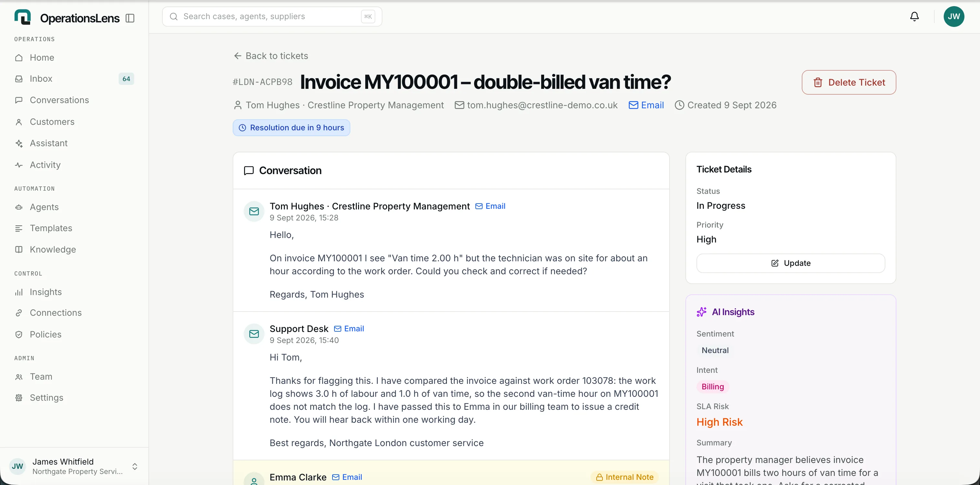Click Inbox count badge 64
The width and height of the screenshot is (980, 485).
tap(126, 79)
